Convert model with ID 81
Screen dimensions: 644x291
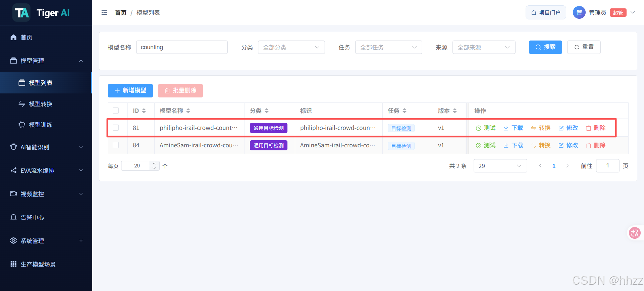[x=541, y=128]
